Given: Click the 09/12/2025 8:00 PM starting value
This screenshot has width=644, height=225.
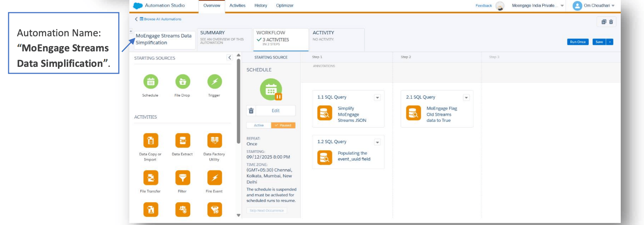Looking at the screenshot, I should pyautogui.click(x=268, y=157).
